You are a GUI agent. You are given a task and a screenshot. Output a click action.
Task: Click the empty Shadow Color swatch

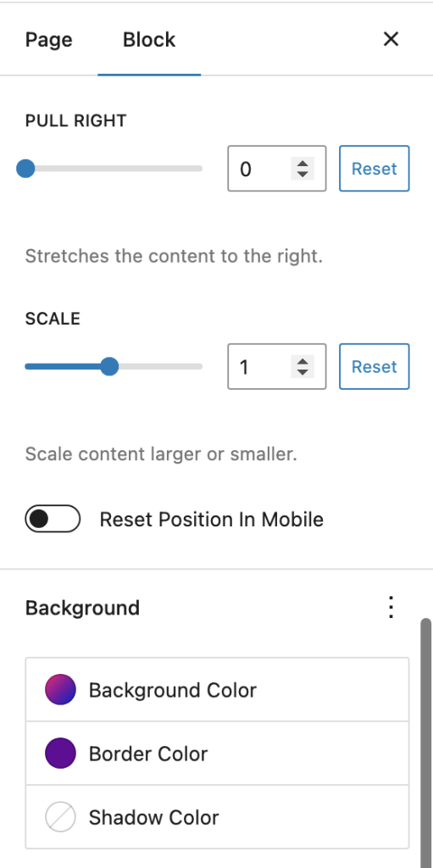coord(60,817)
